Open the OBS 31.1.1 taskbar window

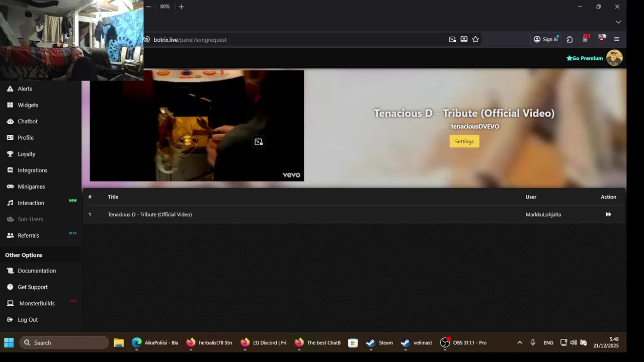(463, 342)
